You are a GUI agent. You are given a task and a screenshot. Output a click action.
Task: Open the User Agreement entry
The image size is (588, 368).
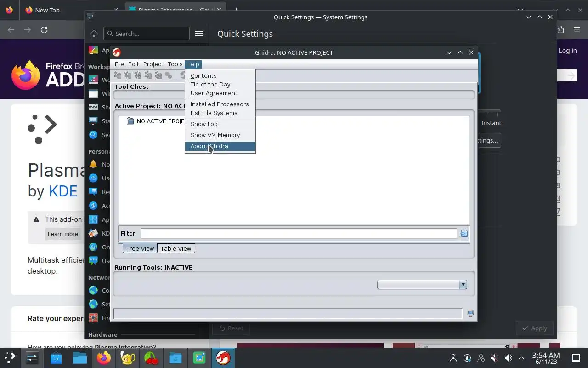(220, 93)
